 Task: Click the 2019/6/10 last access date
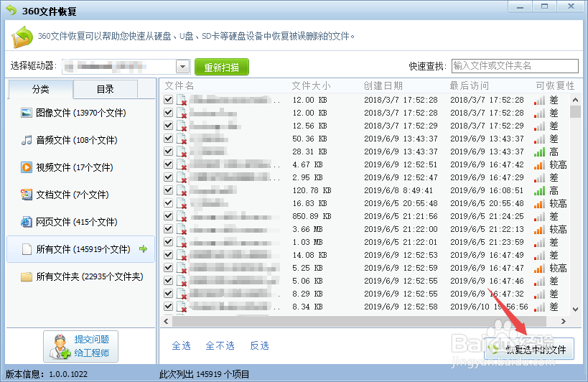coord(489,307)
